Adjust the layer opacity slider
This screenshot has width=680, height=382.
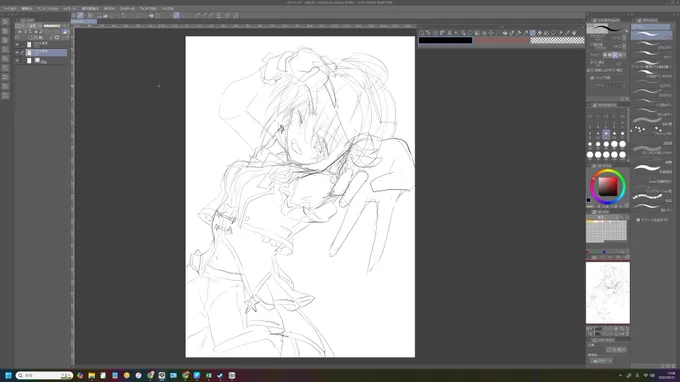(52, 26)
